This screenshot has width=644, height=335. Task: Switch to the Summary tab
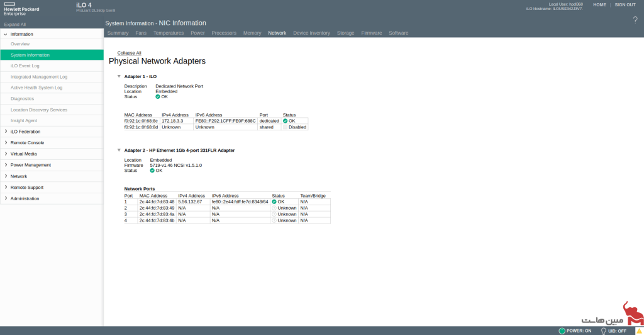(x=118, y=33)
